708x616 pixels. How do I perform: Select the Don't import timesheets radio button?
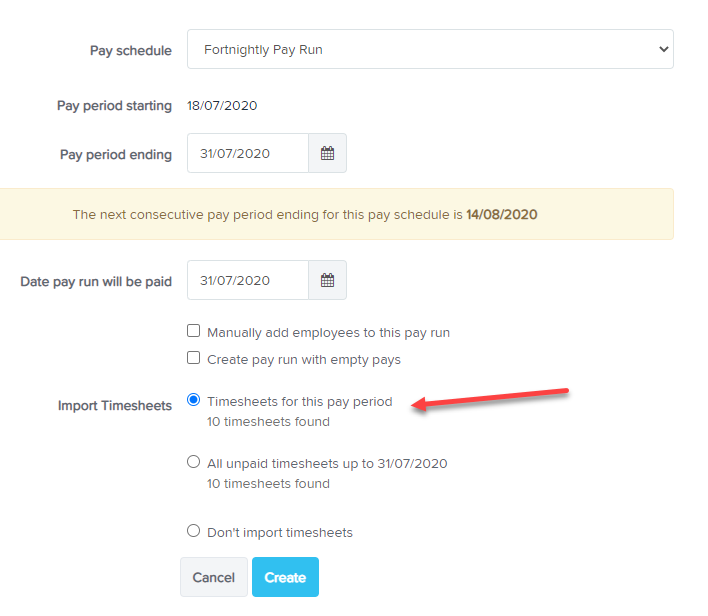click(194, 530)
